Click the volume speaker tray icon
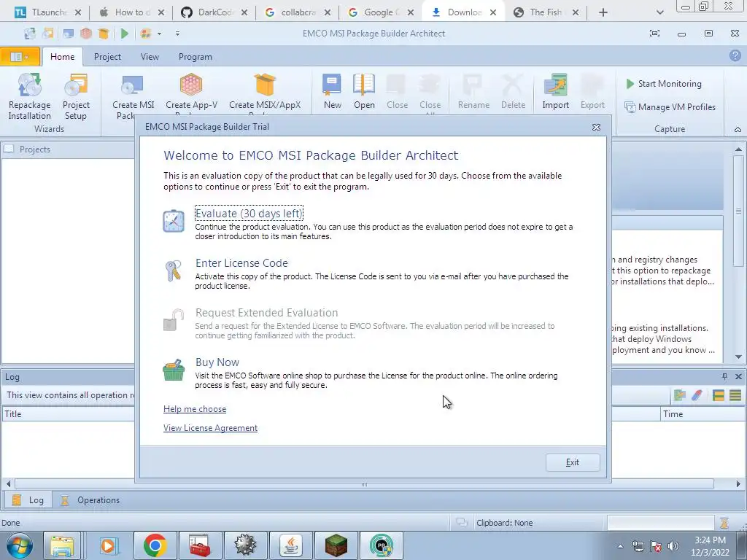Image resolution: width=747 pixels, height=560 pixels. [673, 546]
